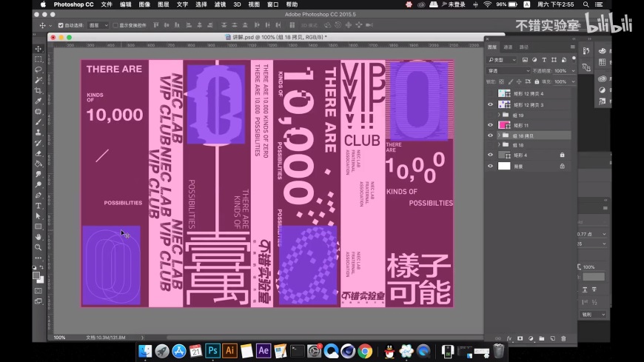Image resolution: width=644 pixels, height=362 pixels.
Task: Open After Effects in the Dock
Action: point(264,350)
